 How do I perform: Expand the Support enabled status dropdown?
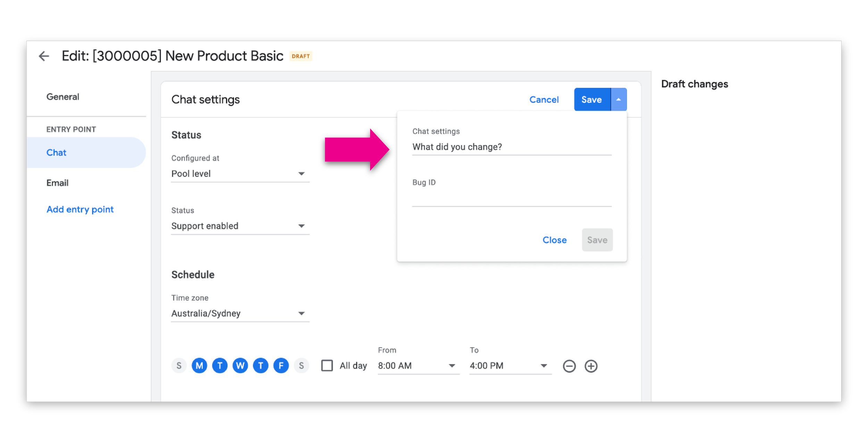click(240, 226)
